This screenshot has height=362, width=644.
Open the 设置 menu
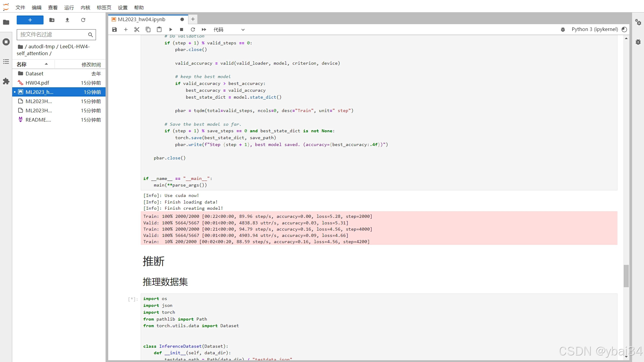coord(123,7)
